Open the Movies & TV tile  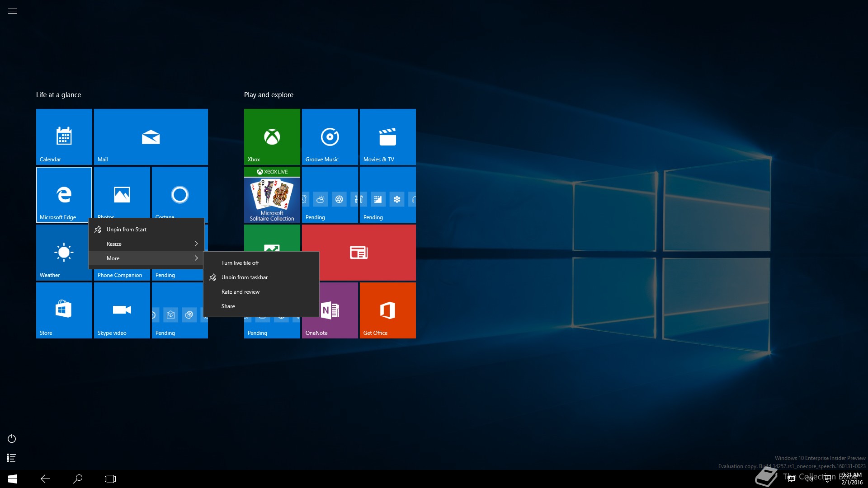click(388, 136)
